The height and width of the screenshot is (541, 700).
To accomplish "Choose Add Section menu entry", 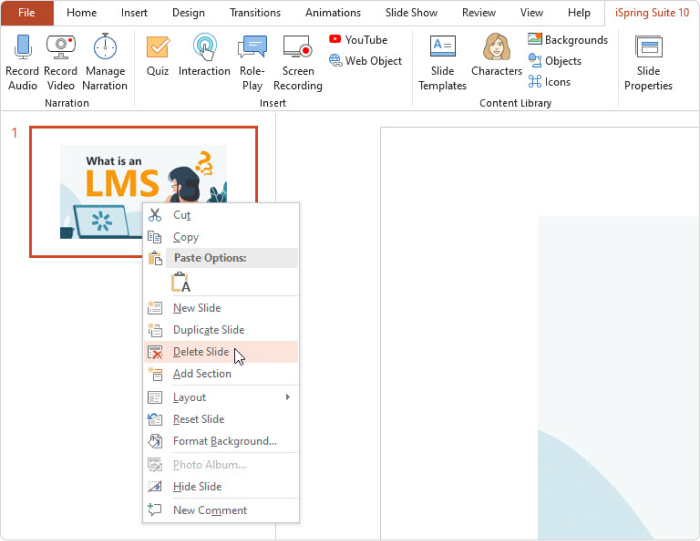I will coord(221,374).
